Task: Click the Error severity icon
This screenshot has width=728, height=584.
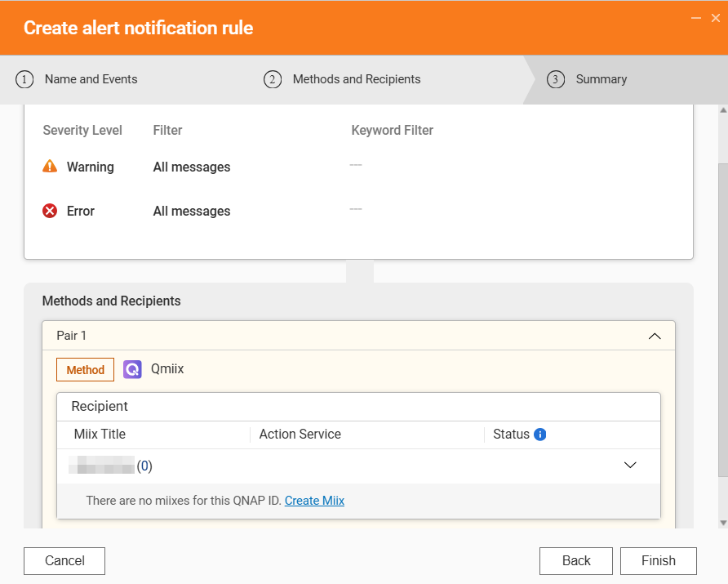Action: pos(50,211)
